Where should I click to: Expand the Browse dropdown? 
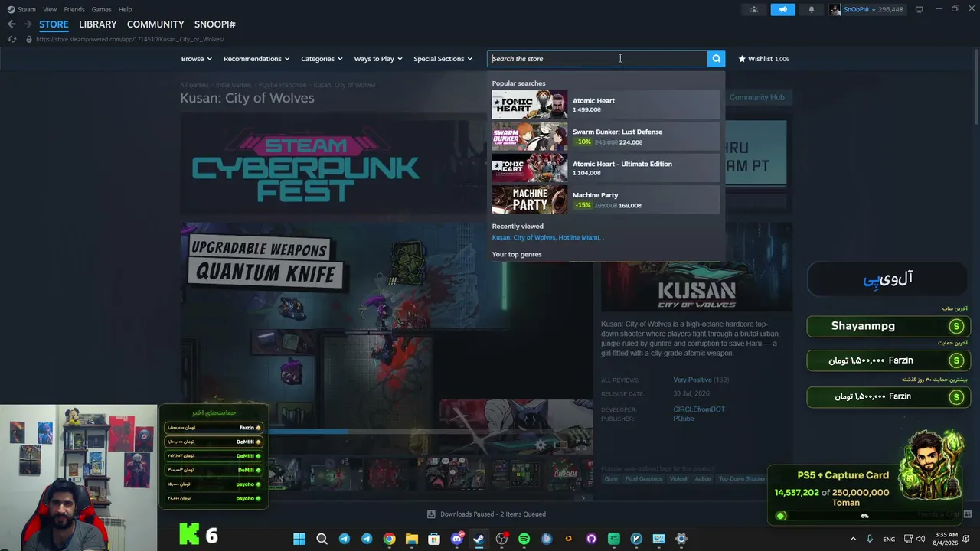click(x=196, y=59)
